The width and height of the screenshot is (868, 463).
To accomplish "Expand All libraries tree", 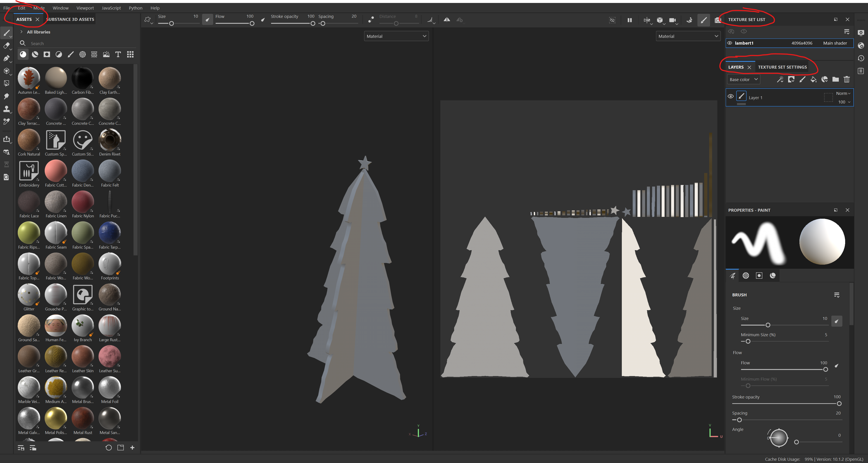I will (21, 32).
